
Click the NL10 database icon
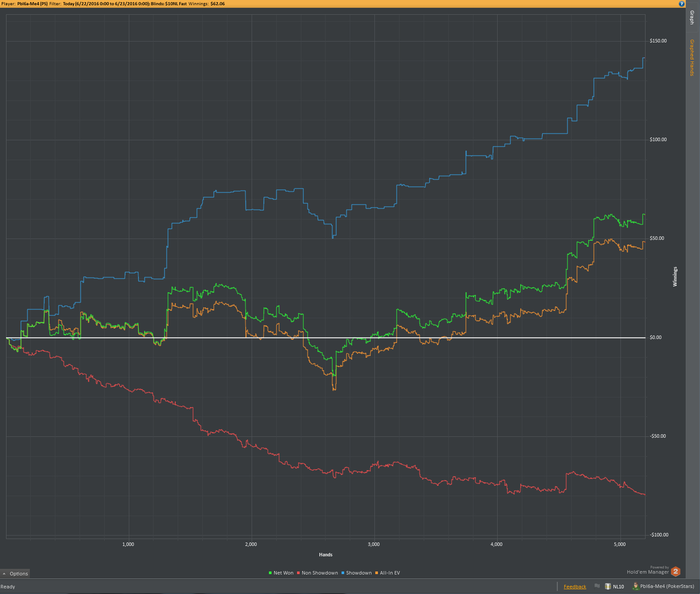608,586
